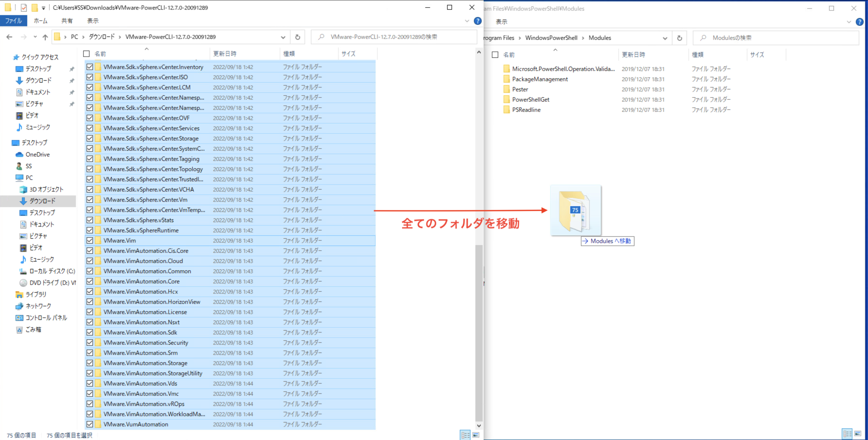This screenshot has width=868, height=440.
Task: Uncheck the VMware.Vim folder checkbox
Action: 90,240
